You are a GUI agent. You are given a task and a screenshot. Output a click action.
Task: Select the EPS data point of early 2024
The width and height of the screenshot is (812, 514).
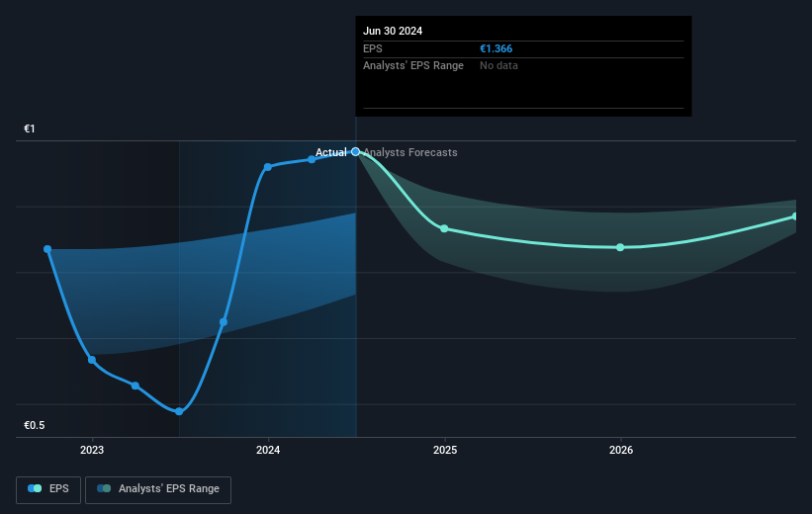(x=312, y=159)
